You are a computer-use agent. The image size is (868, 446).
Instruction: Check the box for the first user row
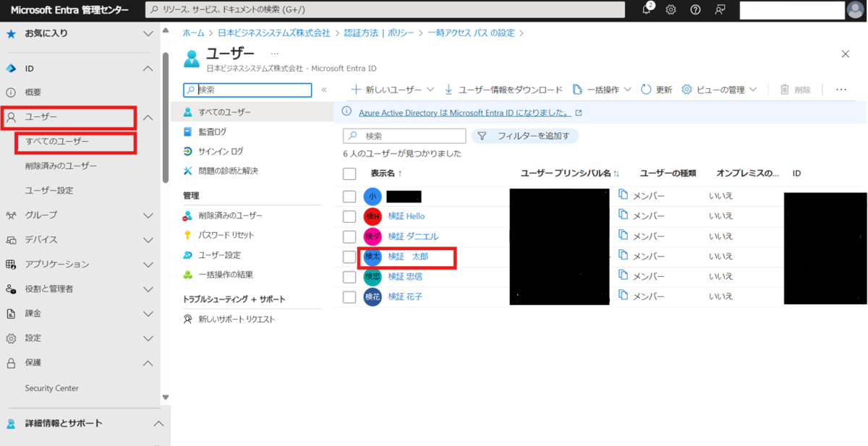pos(349,196)
